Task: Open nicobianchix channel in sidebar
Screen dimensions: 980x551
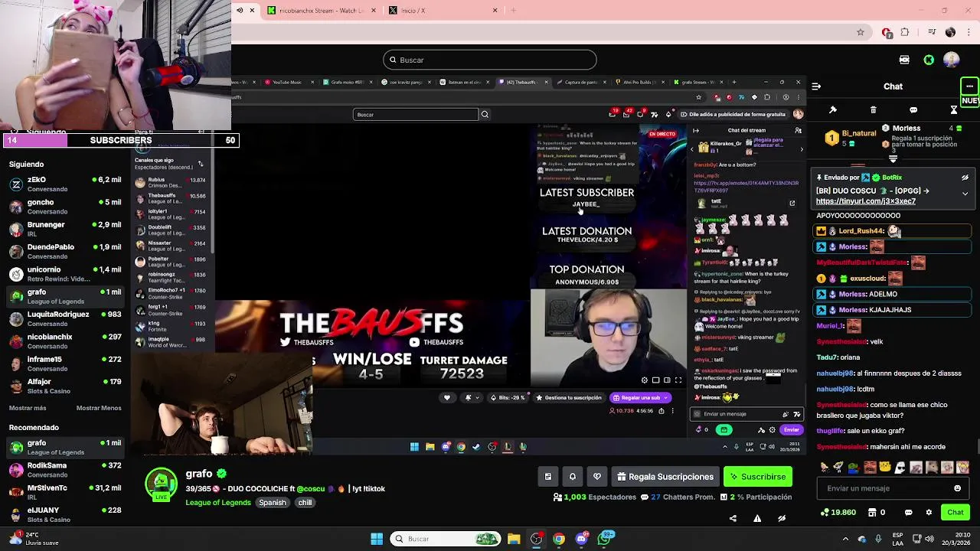Action: [65, 341]
